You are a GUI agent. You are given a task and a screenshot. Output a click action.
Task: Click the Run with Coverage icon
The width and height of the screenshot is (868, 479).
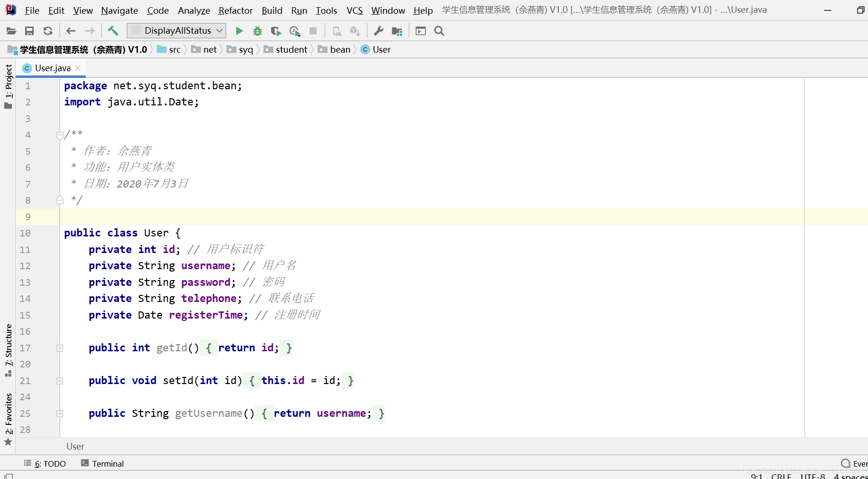click(x=276, y=31)
